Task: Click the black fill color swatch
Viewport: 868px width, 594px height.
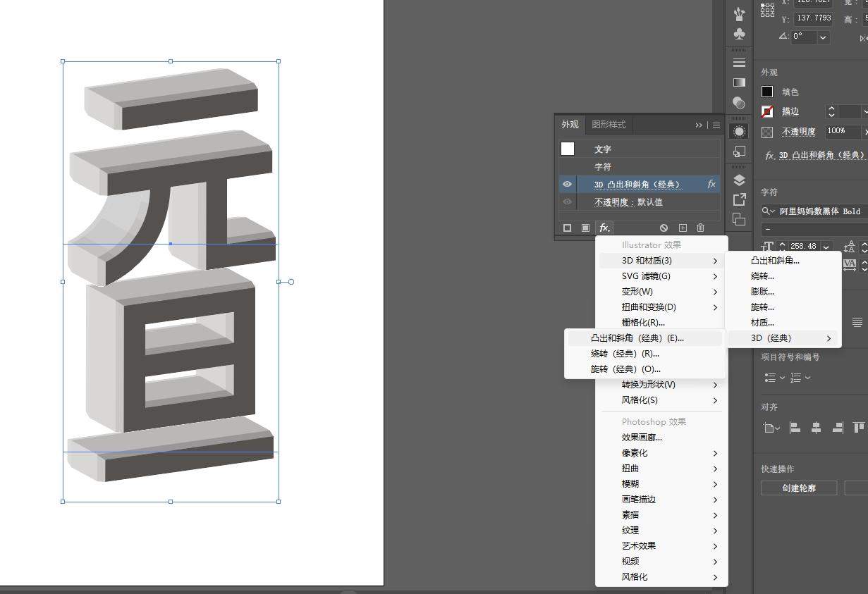Action: coord(767,92)
